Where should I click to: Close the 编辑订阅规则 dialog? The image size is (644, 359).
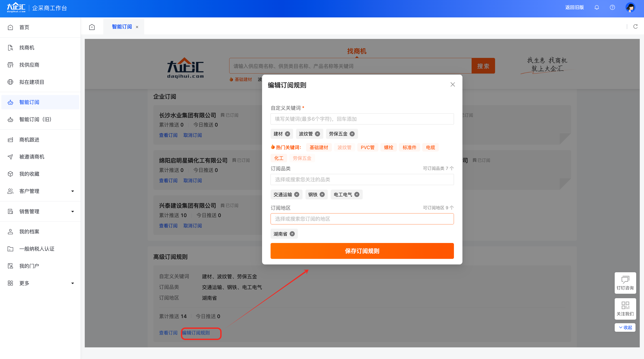pos(453,84)
